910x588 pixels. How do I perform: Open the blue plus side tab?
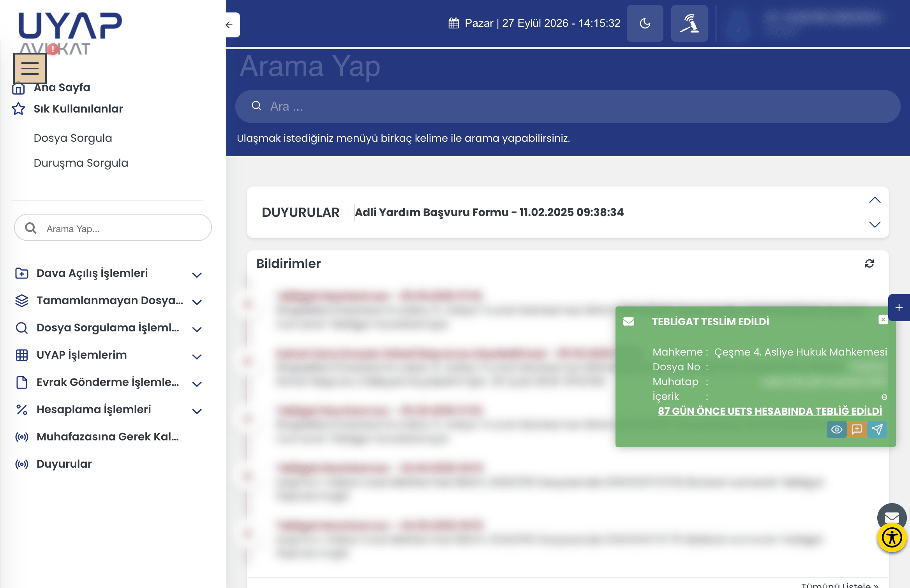click(899, 308)
